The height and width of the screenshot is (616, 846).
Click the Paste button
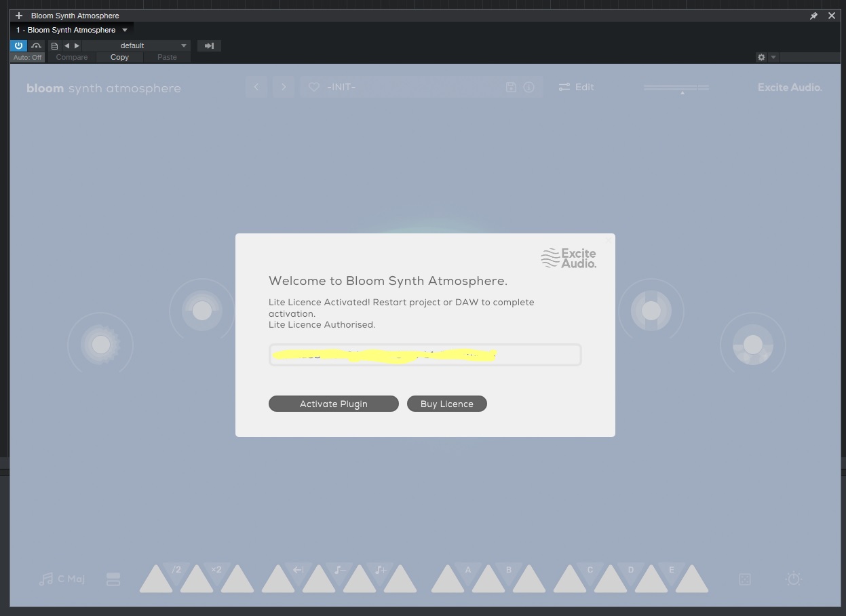pyautogui.click(x=167, y=57)
